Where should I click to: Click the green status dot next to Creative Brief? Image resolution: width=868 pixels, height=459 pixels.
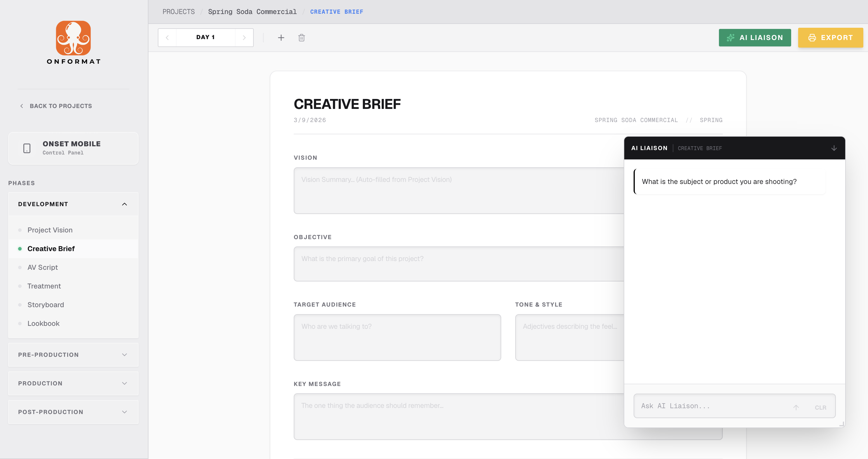click(20, 248)
